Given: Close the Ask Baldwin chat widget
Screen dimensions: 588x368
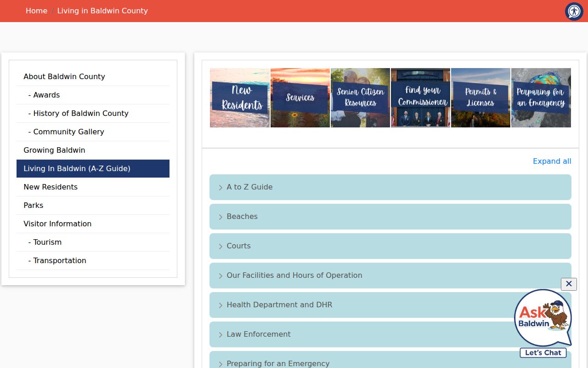Looking at the screenshot, I should [569, 284].
